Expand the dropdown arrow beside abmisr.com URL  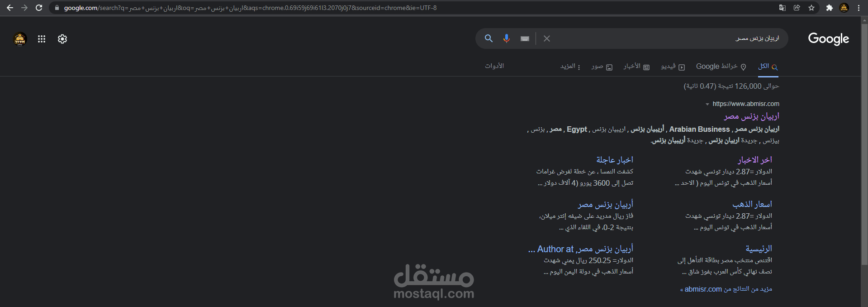click(x=707, y=104)
